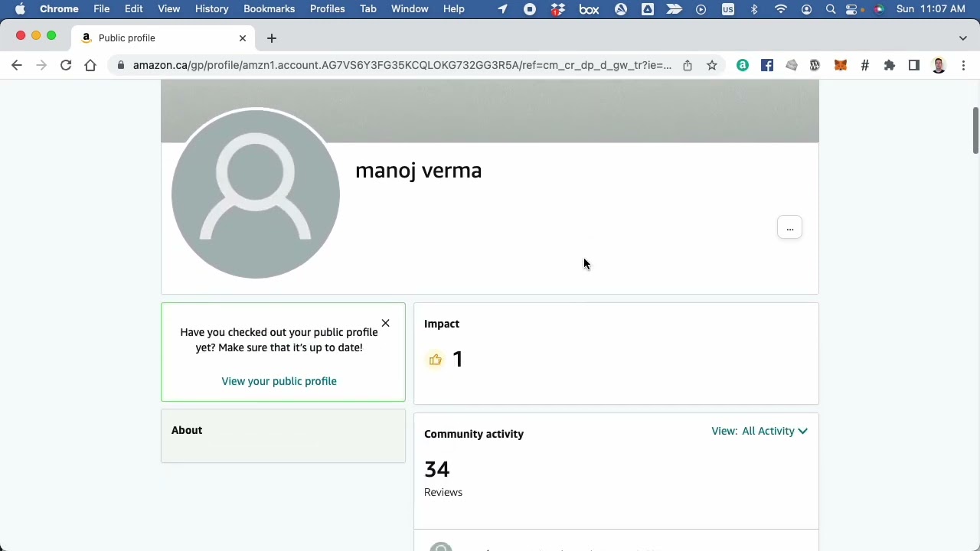The image size is (980, 551).
Task: Click the 'manoj verma' profile name
Action: pyautogui.click(x=418, y=171)
